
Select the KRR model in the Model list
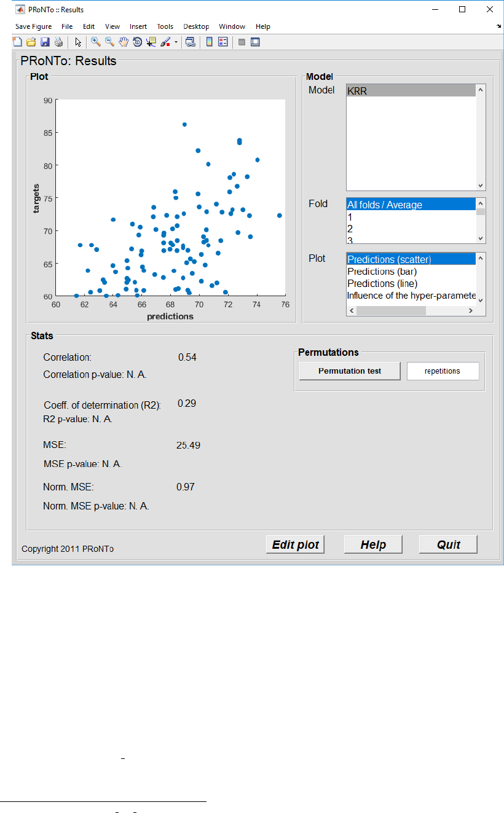(x=411, y=90)
